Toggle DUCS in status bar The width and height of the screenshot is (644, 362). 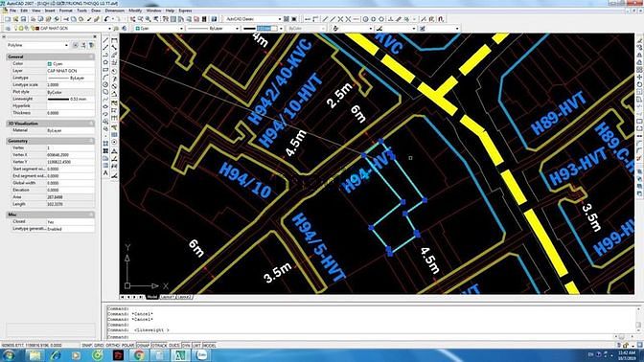tap(174, 346)
